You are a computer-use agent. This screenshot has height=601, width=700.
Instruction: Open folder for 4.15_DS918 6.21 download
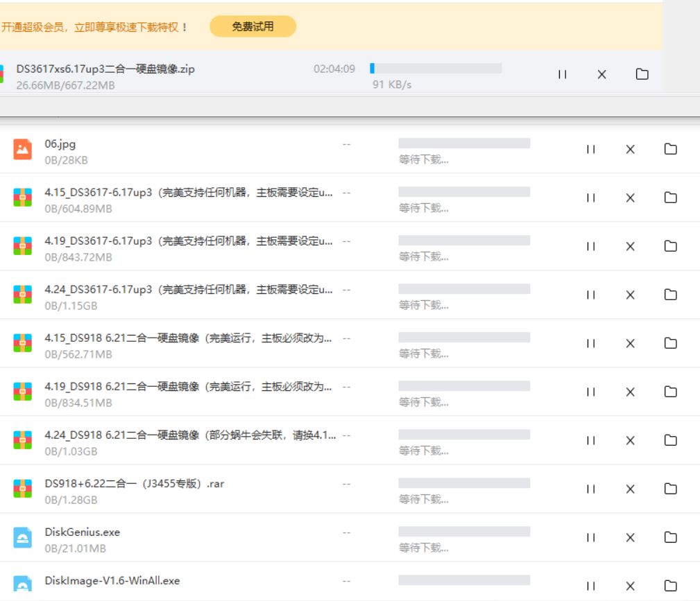point(671,344)
